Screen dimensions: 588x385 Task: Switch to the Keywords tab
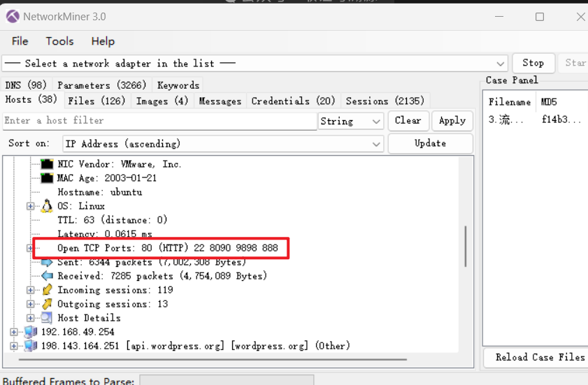(178, 85)
